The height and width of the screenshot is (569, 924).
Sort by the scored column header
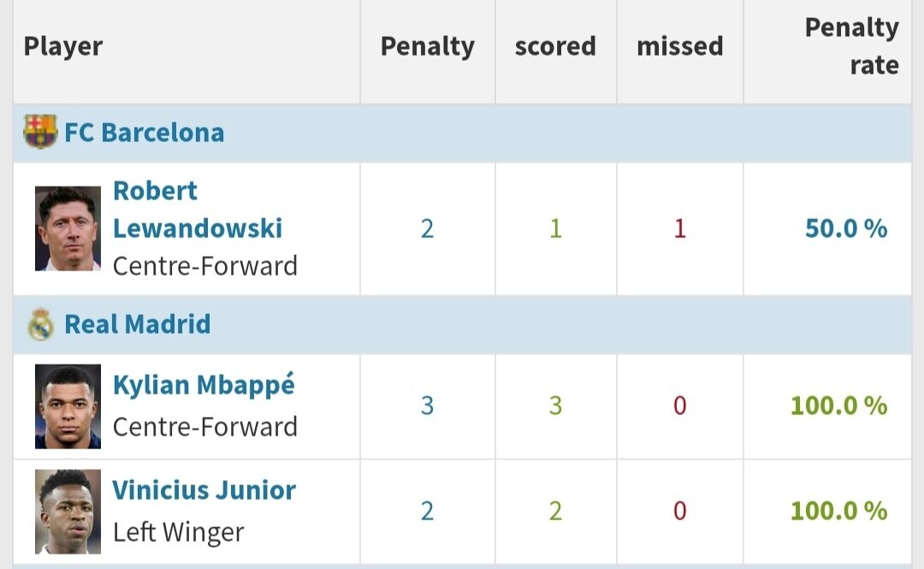tap(556, 46)
